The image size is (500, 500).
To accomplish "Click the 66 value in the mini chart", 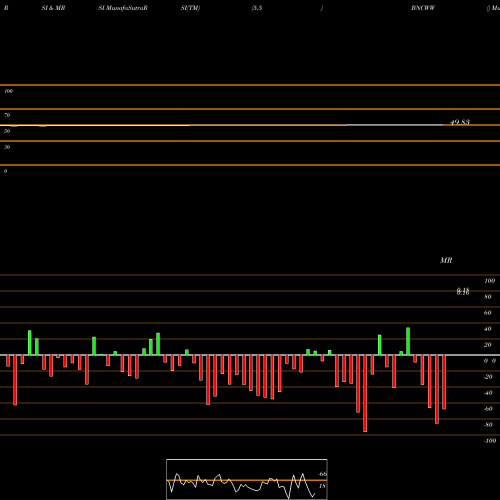I will (323, 474).
